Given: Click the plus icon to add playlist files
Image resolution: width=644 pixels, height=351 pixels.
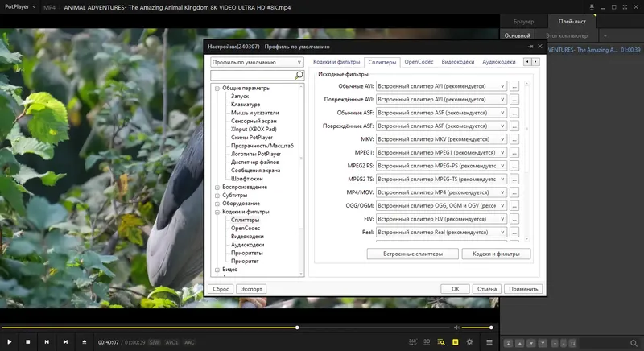Looking at the screenshot, I should point(555,343).
